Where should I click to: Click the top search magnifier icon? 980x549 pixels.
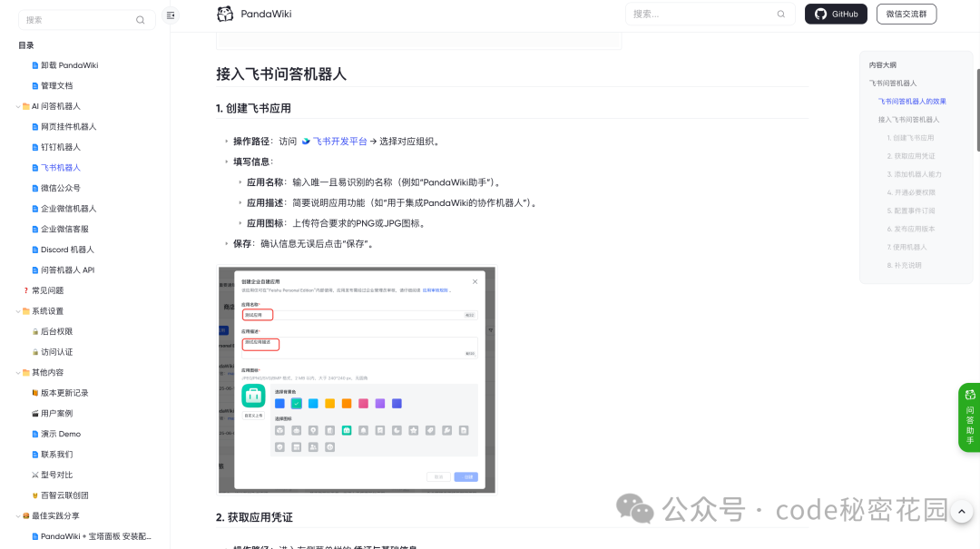tap(781, 14)
